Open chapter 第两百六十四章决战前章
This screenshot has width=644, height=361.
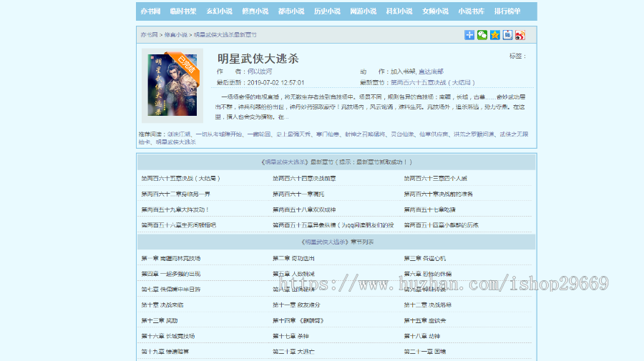click(304, 179)
